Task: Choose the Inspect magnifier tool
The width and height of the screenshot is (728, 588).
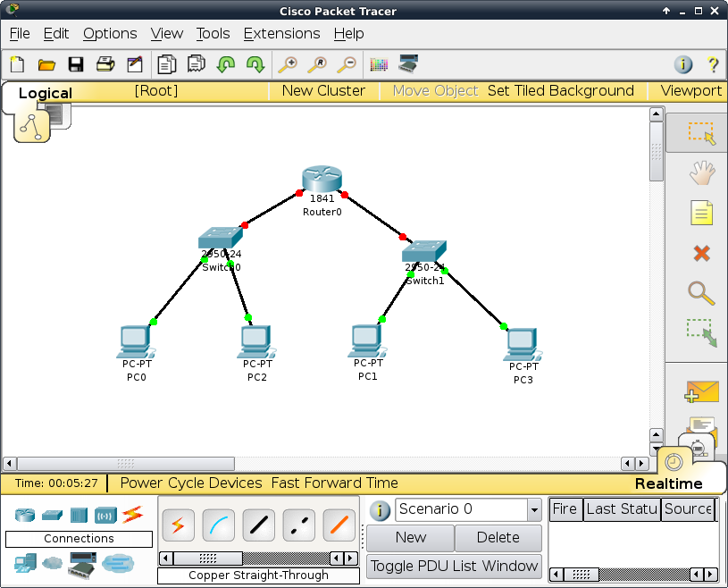Action: tap(701, 293)
